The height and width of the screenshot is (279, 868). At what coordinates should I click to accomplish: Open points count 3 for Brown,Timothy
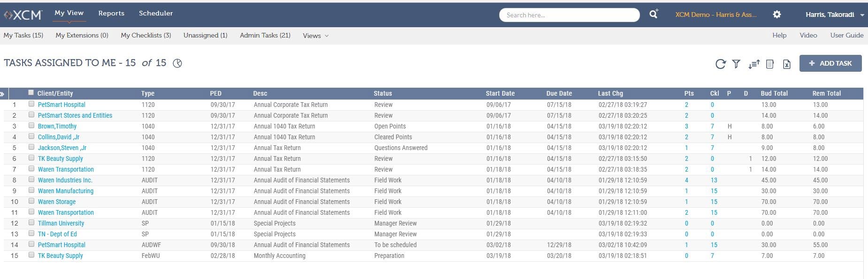tap(686, 126)
